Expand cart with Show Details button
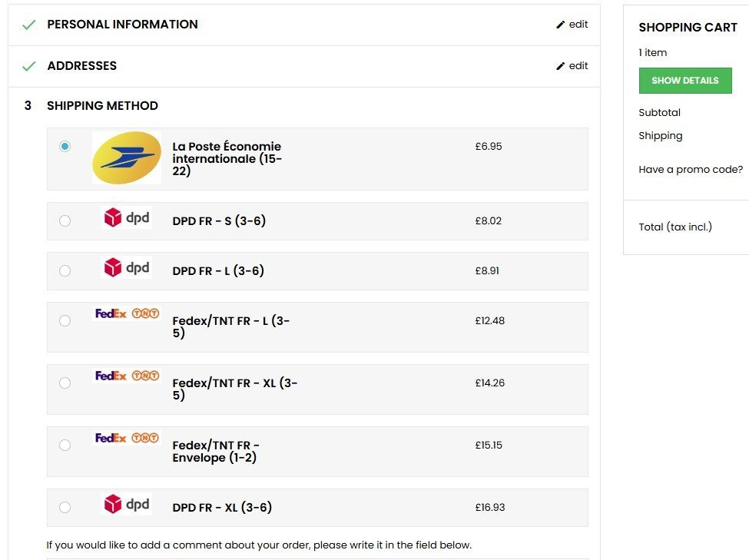The width and height of the screenshot is (749, 560). (x=684, y=81)
